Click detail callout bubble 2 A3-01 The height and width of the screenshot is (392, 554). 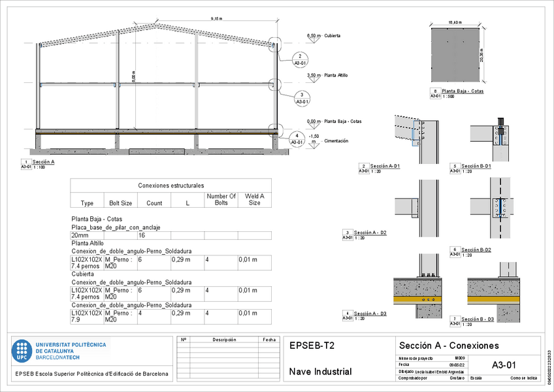tap(299, 60)
